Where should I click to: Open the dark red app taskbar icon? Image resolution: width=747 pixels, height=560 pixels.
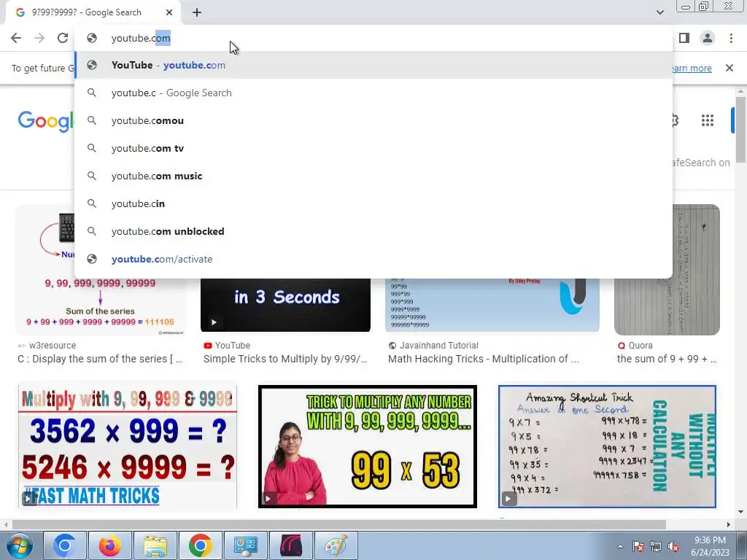pyautogui.click(x=290, y=545)
